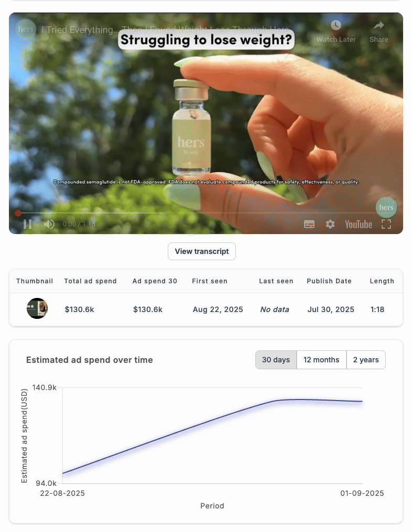
Task: Click hers watermark badge on video
Action: [x=386, y=207]
